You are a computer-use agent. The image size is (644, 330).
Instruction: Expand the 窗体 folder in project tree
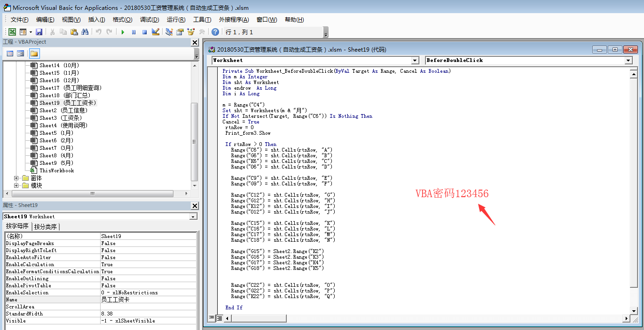pyautogui.click(x=16, y=178)
